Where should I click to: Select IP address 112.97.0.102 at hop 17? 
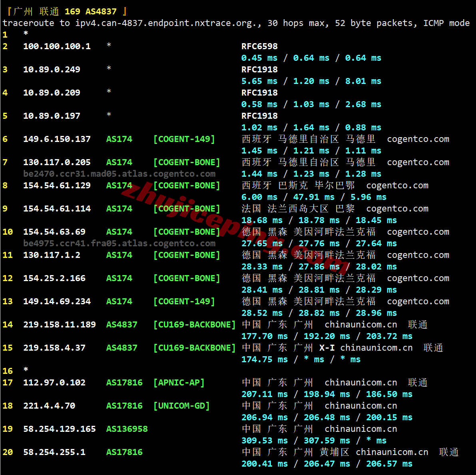tap(54, 383)
